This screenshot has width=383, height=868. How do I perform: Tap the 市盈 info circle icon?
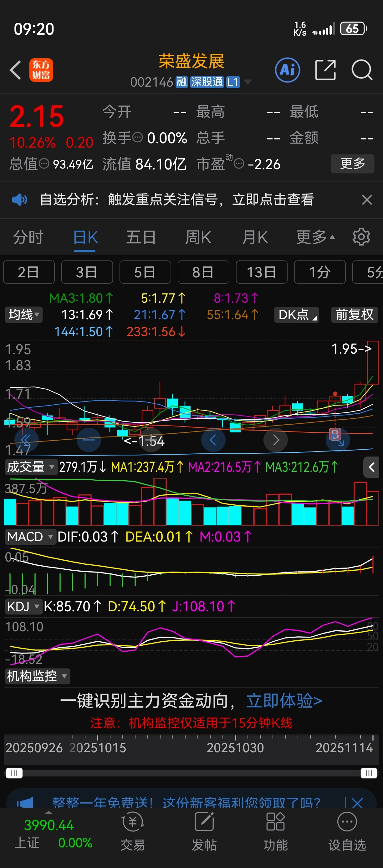coord(239,164)
